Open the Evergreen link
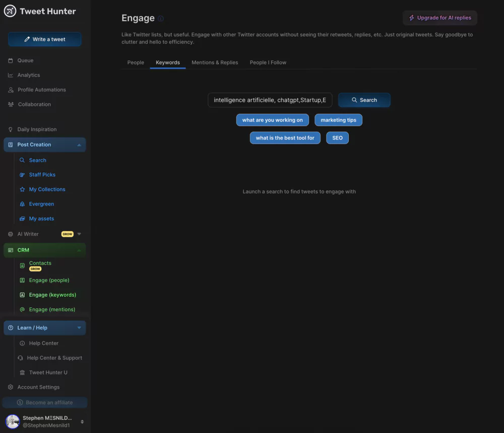 point(41,204)
